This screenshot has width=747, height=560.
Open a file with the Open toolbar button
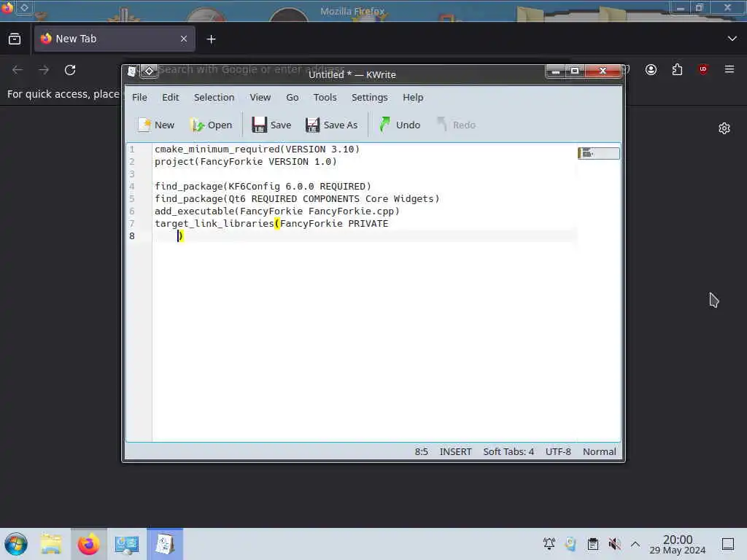click(211, 125)
